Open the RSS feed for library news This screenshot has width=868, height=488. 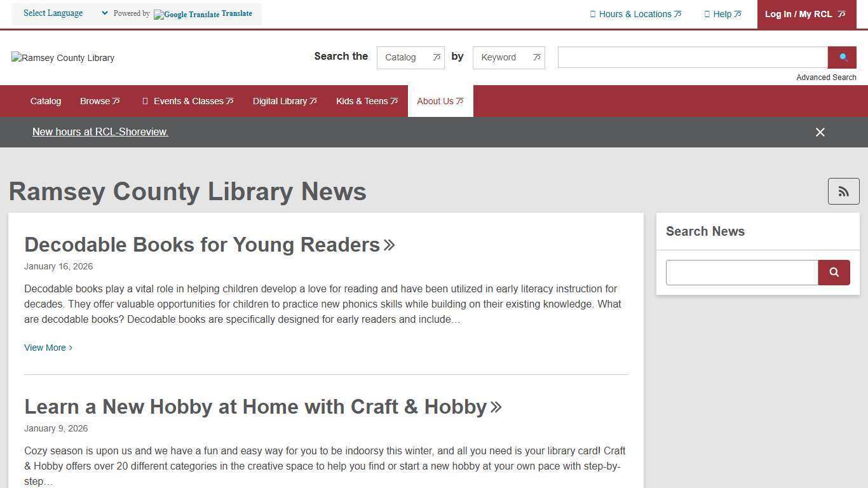coord(843,191)
